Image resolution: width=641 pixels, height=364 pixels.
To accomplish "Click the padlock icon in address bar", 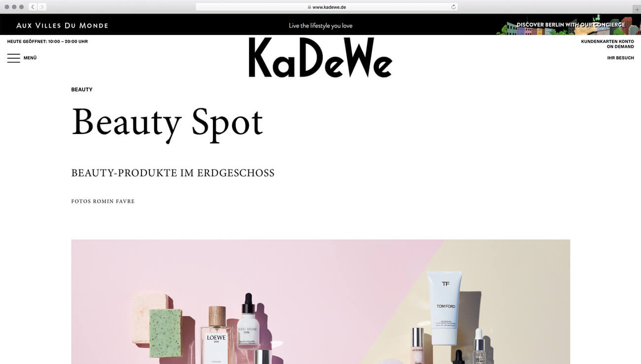I will tap(309, 7).
